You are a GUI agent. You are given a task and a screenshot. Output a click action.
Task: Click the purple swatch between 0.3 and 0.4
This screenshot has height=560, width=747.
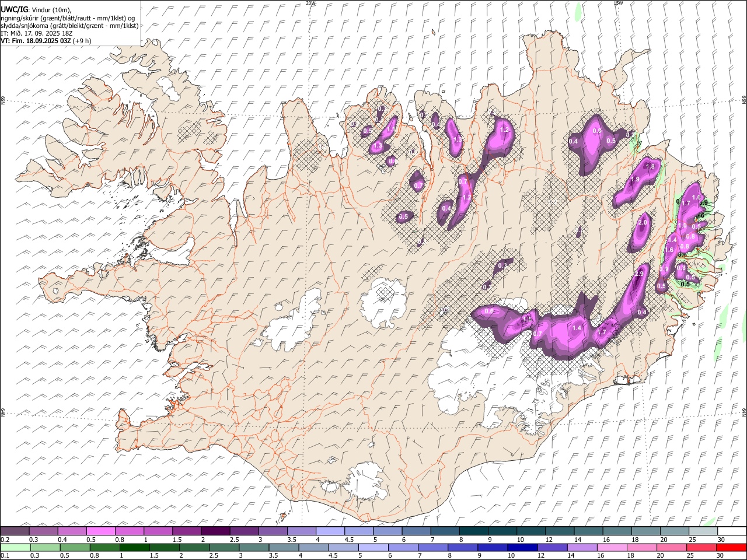coord(44,531)
